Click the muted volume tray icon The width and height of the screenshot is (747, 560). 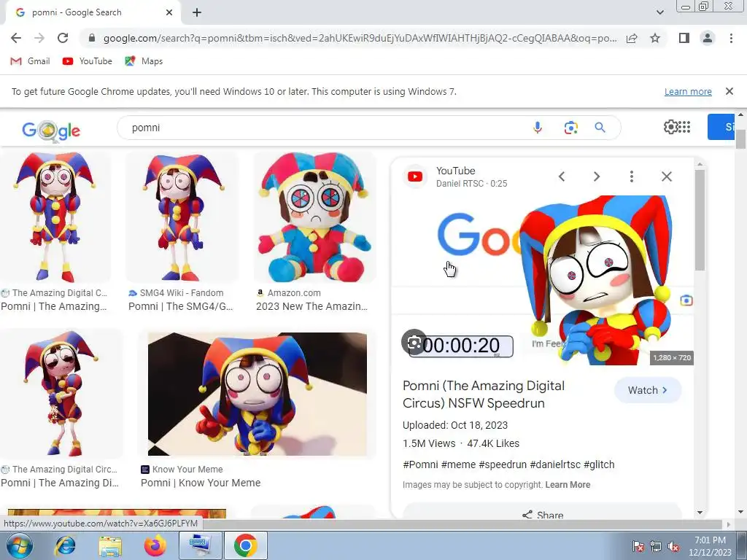[x=673, y=546]
